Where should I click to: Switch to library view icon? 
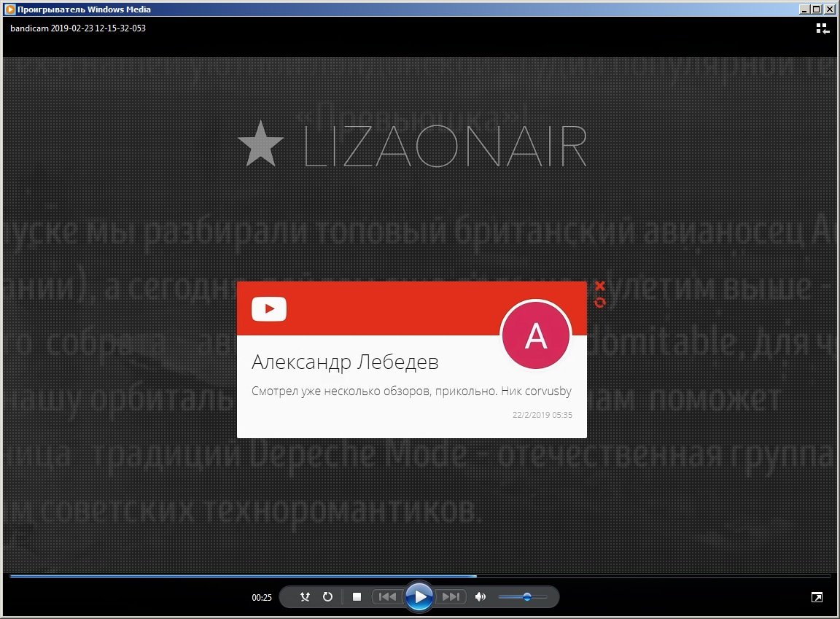pyautogui.click(x=822, y=28)
